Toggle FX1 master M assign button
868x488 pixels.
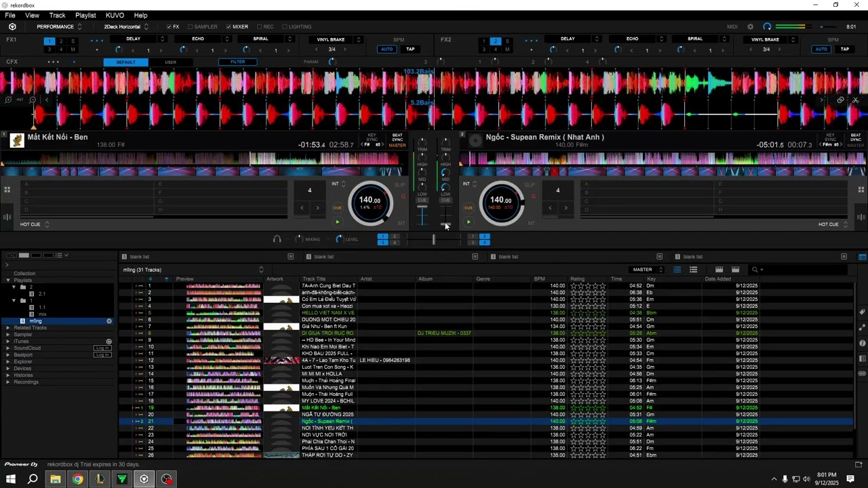[73, 49]
